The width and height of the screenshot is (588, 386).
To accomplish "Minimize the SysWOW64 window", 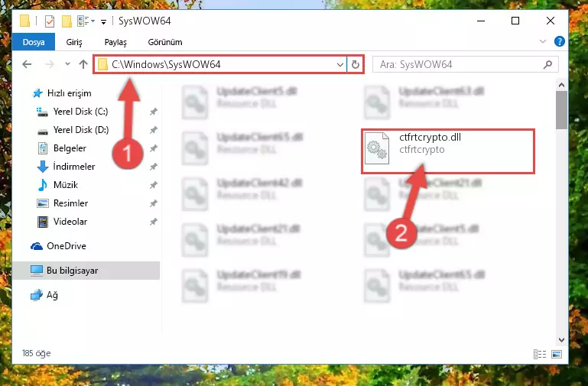I will 481,21.
